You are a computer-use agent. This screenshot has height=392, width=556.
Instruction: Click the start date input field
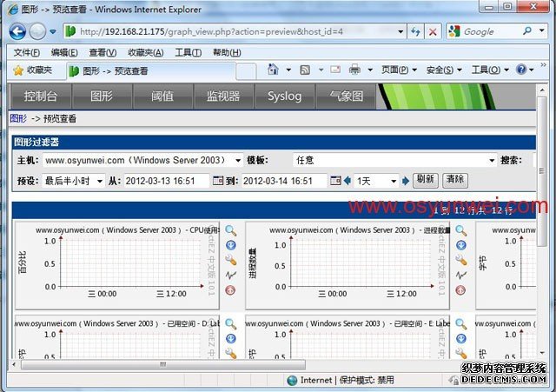[165, 181]
